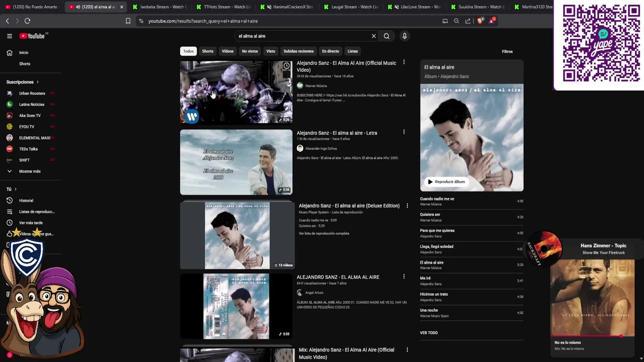Open the Letra video thumbnail
The image size is (644, 362).
[236, 162]
